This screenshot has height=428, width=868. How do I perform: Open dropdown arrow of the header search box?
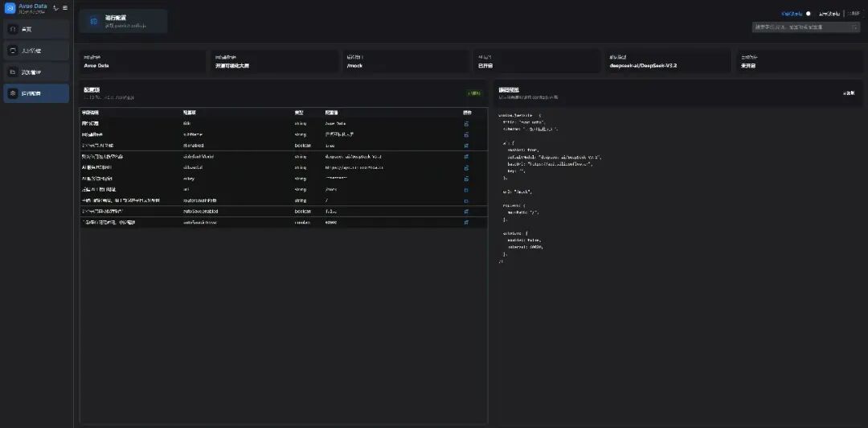pyautogui.click(x=854, y=27)
